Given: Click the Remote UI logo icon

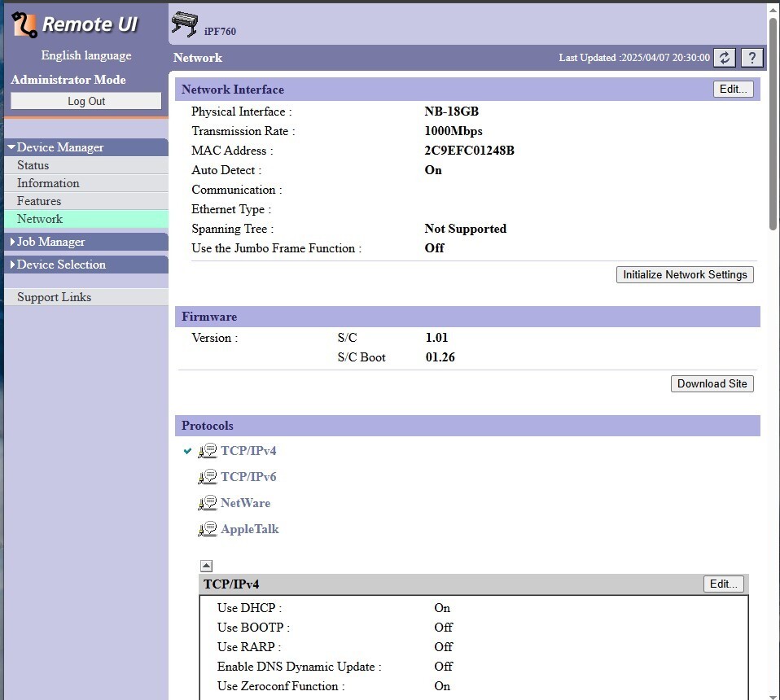Looking at the screenshot, I should pyautogui.click(x=25, y=24).
